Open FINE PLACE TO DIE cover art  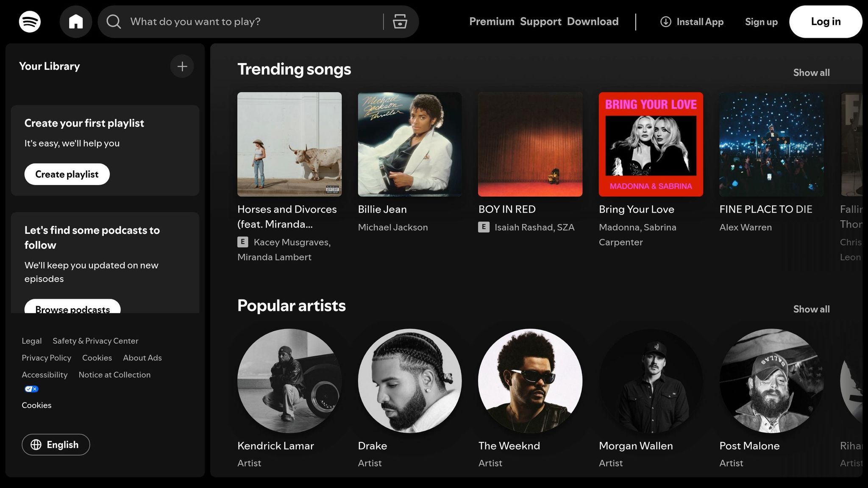click(x=771, y=144)
